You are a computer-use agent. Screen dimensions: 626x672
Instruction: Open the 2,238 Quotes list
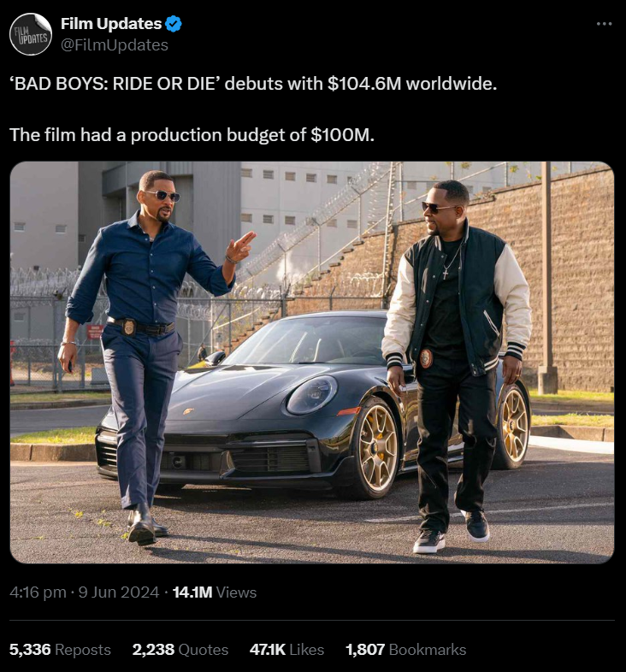point(180,650)
